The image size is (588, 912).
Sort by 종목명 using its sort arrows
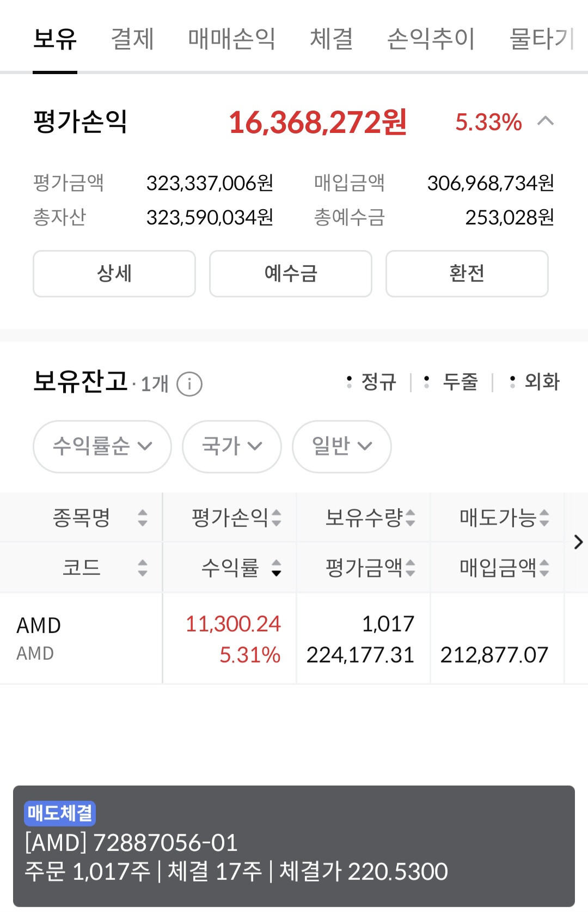[x=143, y=518]
